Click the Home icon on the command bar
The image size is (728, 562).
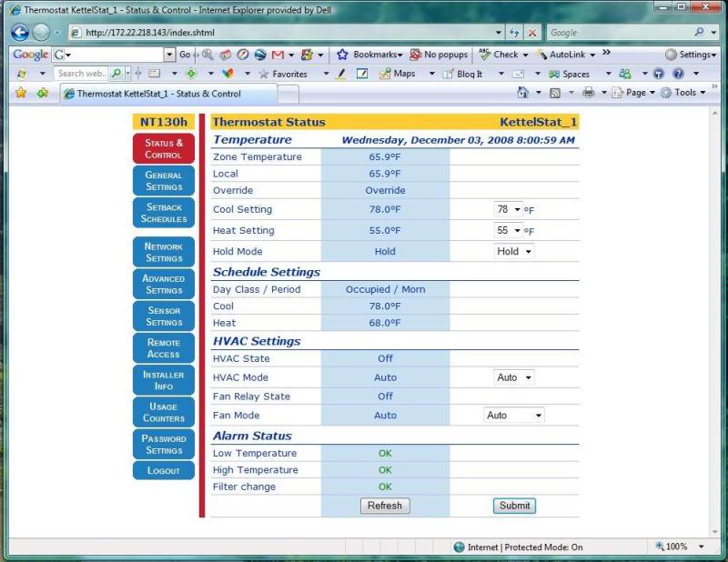click(524, 93)
